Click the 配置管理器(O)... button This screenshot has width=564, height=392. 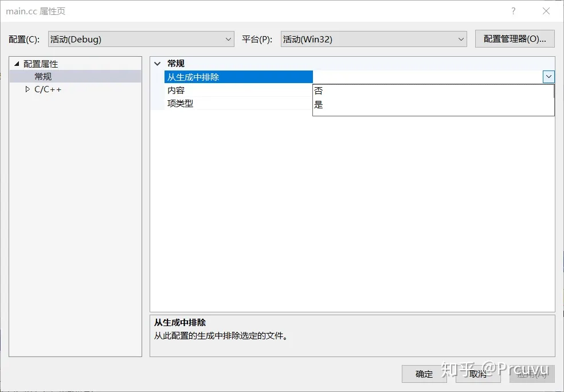point(514,39)
